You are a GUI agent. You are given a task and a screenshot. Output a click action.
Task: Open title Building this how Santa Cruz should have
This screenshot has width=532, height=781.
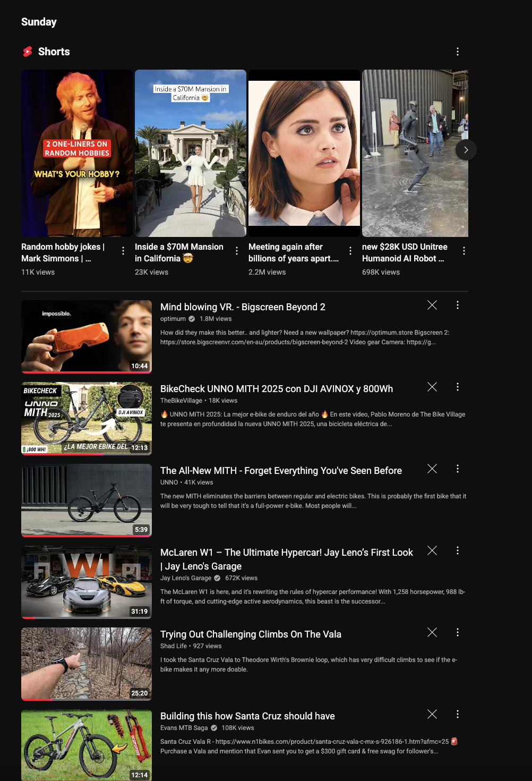(x=247, y=716)
